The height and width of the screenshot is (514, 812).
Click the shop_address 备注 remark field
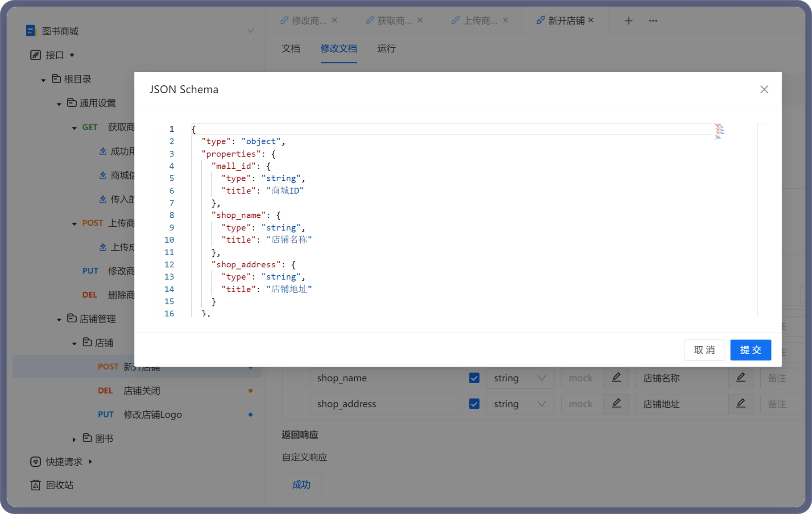pos(783,404)
